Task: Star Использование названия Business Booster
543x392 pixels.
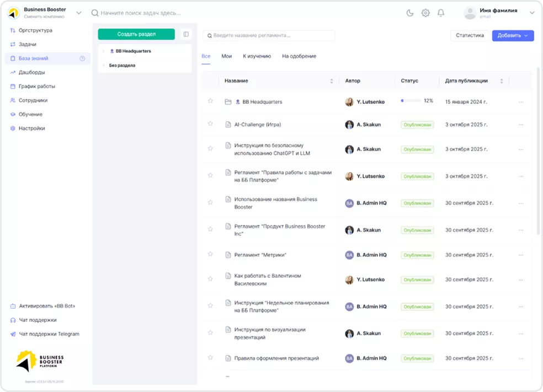Action: pos(210,202)
